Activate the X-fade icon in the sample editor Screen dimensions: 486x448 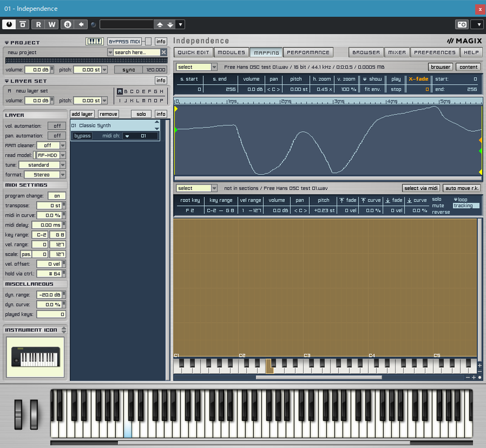point(419,78)
